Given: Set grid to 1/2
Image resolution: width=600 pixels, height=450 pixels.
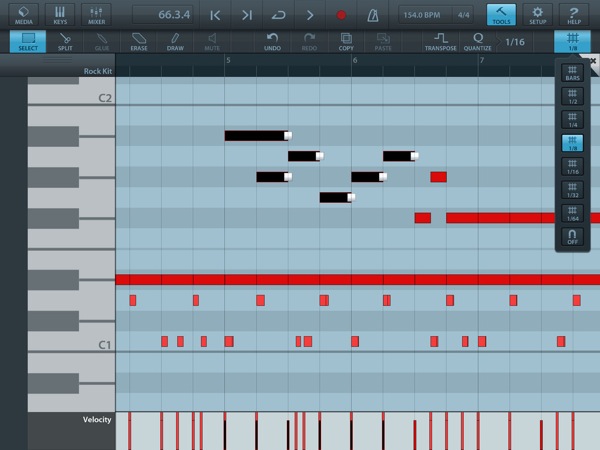Looking at the screenshot, I should click(x=572, y=96).
